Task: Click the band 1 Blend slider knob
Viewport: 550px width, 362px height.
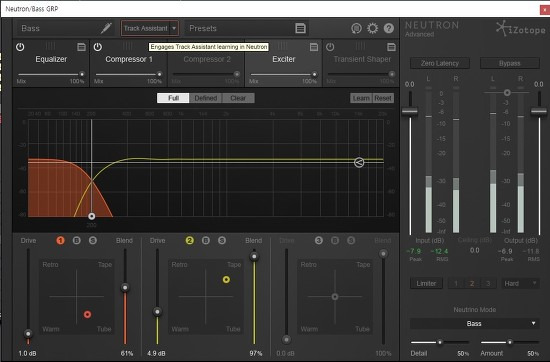Action: [125, 288]
